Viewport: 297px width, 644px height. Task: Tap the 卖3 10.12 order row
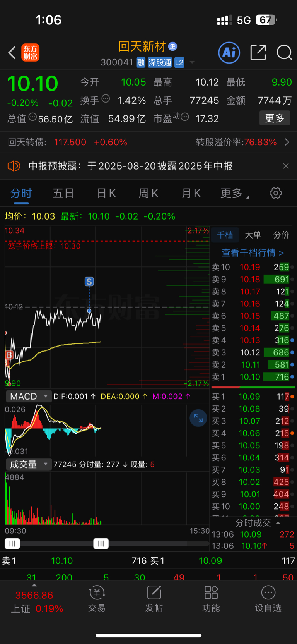[253, 352]
